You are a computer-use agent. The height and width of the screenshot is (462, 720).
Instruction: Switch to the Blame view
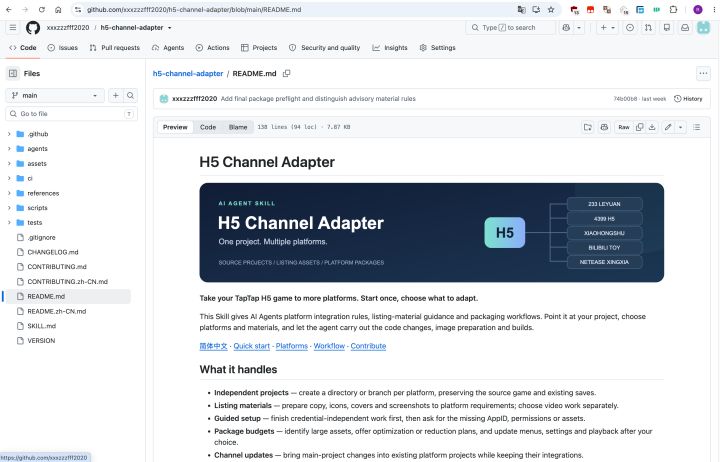click(238, 127)
